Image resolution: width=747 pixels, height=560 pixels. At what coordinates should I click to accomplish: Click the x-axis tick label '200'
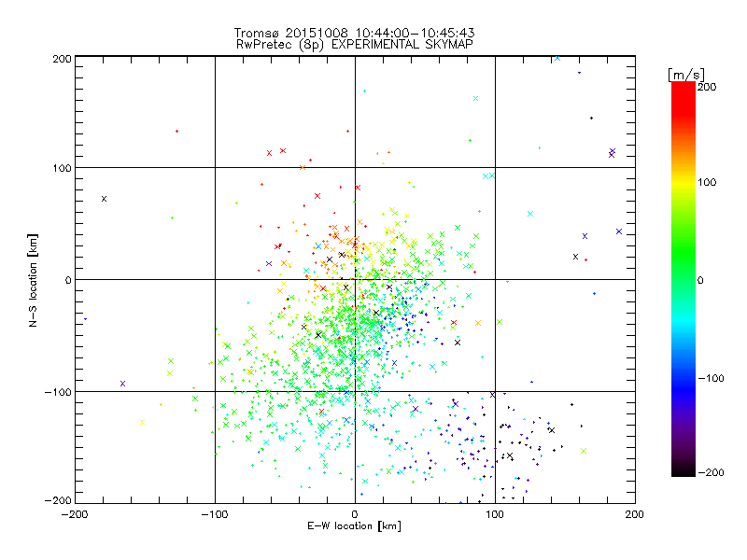pyautogui.click(x=635, y=514)
